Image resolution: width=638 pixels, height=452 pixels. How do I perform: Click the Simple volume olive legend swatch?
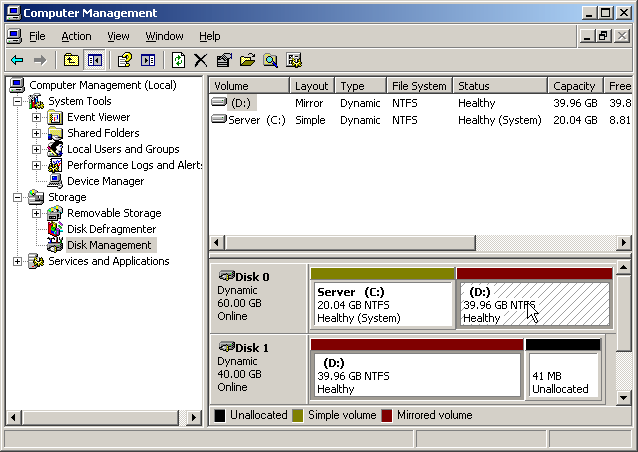pyautogui.click(x=298, y=415)
